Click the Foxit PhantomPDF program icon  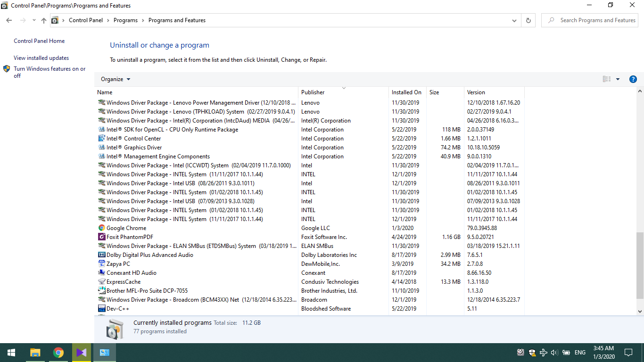(x=101, y=237)
